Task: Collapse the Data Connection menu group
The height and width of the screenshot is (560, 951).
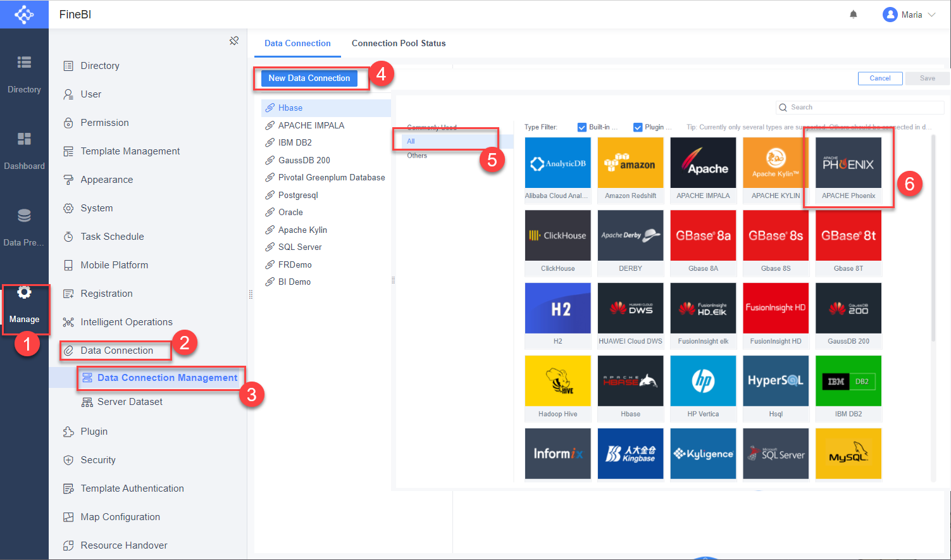Action: point(116,351)
